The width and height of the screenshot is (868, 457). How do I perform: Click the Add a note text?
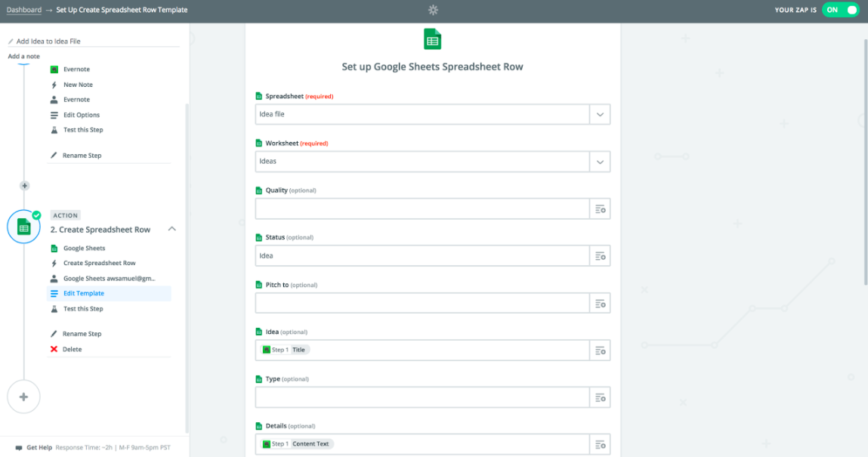pyautogui.click(x=24, y=57)
